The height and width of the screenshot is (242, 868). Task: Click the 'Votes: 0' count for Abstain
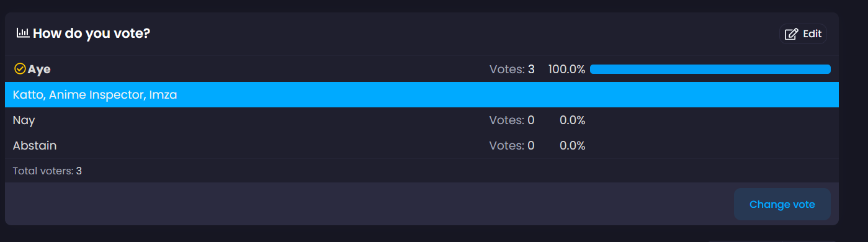click(x=512, y=146)
